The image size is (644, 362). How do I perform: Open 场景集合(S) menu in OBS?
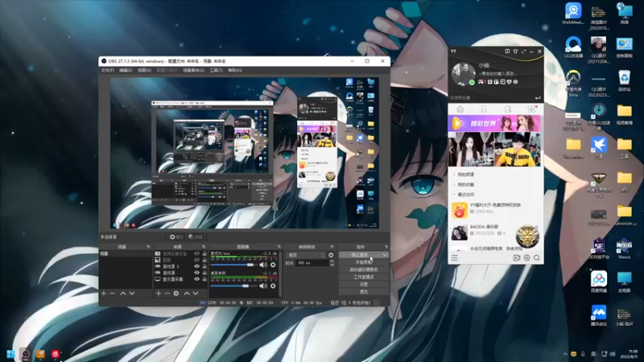(193, 71)
